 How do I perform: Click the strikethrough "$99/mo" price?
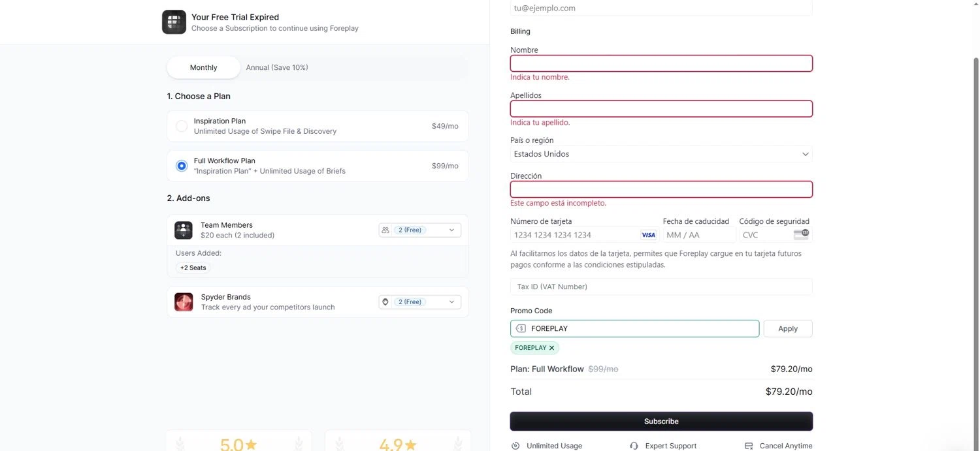pyautogui.click(x=603, y=369)
